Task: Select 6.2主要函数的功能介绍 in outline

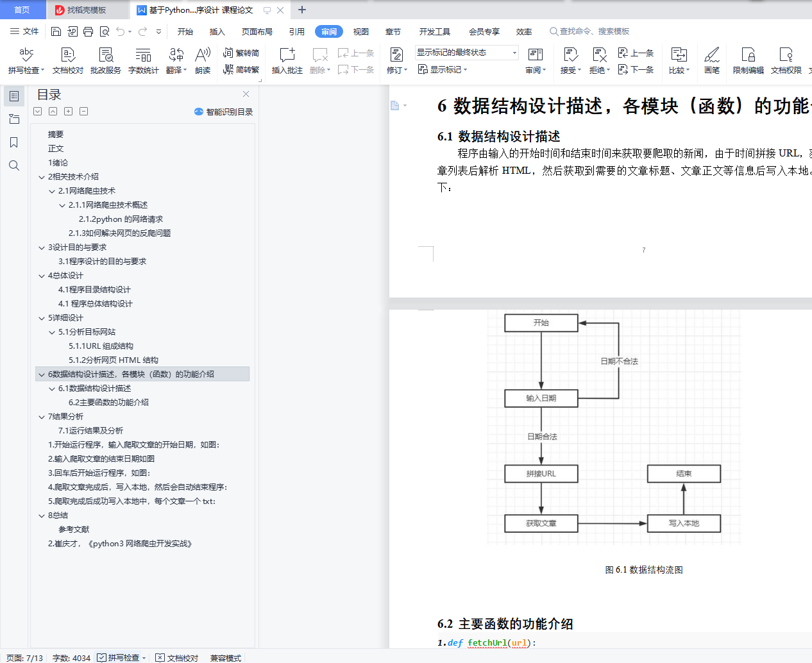Action: (x=108, y=403)
